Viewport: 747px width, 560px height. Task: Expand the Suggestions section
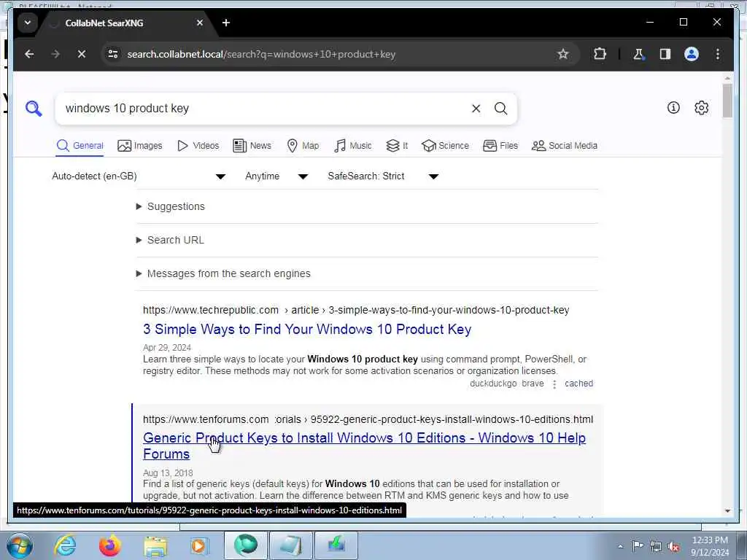coord(171,206)
